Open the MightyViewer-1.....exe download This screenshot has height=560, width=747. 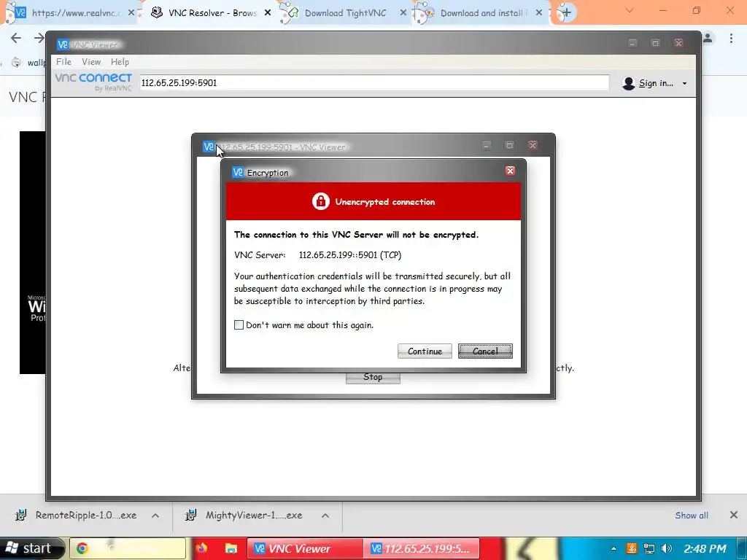tap(244, 516)
